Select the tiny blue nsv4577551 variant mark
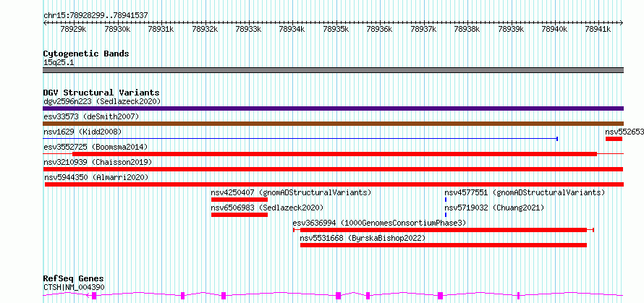This screenshot has height=303, width=644. click(x=446, y=200)
